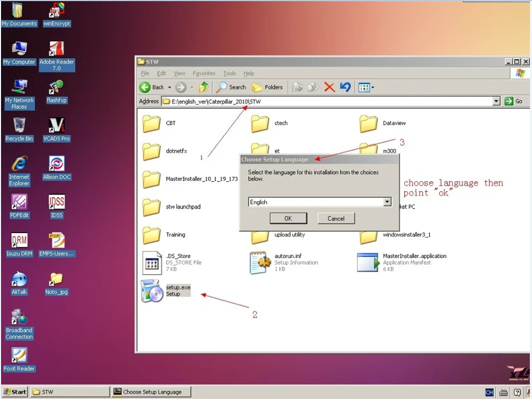Expand the address bar dropdown
532x399 pixels.
496,101
